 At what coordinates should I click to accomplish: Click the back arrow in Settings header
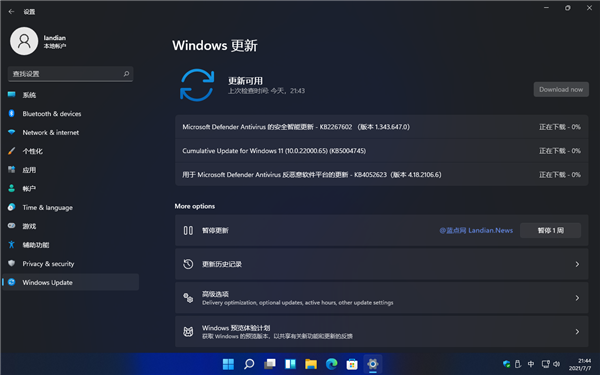click(11, 11)
